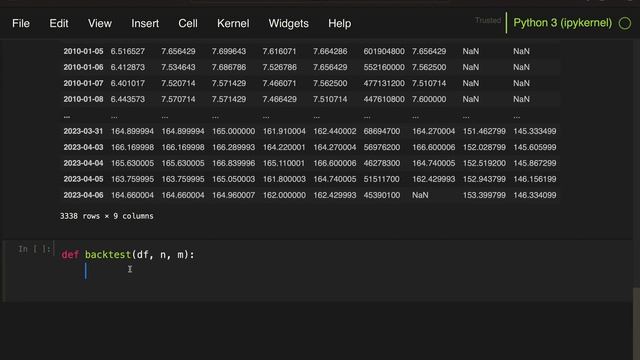Open the Widgets menu
640x360 pixels.
pos(289,24)
